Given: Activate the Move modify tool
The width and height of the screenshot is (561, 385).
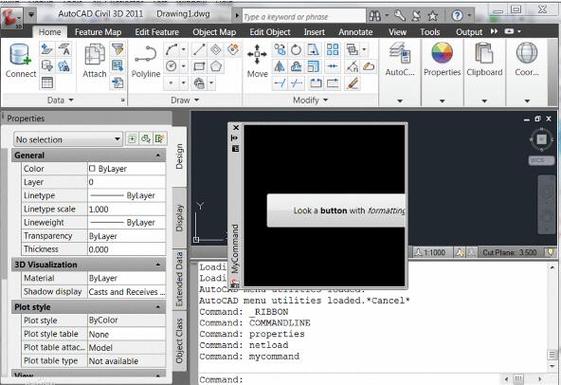Looking at the screenshot, I should point(257,61).
